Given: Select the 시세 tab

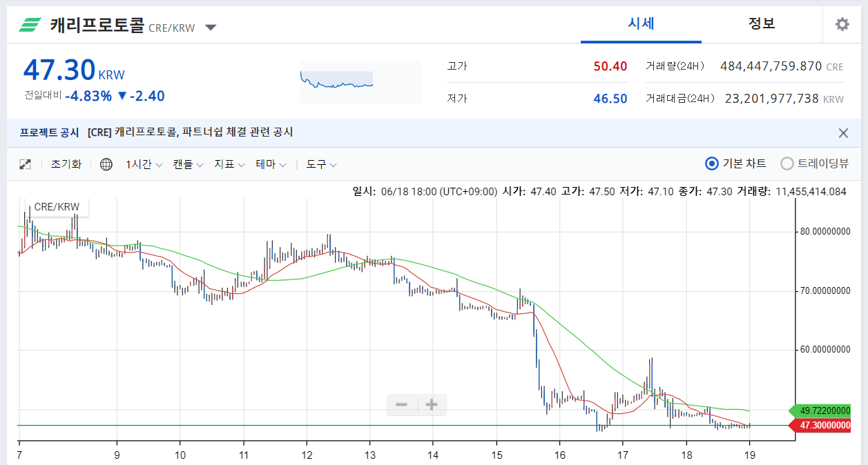Looking at the screenshot, I should [x=640, y=23].
